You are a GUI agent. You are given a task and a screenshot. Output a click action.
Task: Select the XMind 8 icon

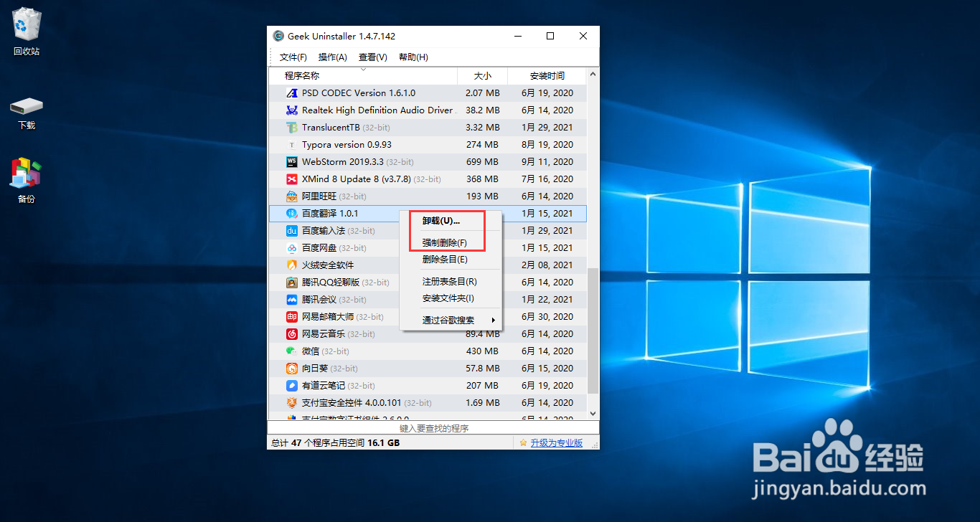(291, 179)
